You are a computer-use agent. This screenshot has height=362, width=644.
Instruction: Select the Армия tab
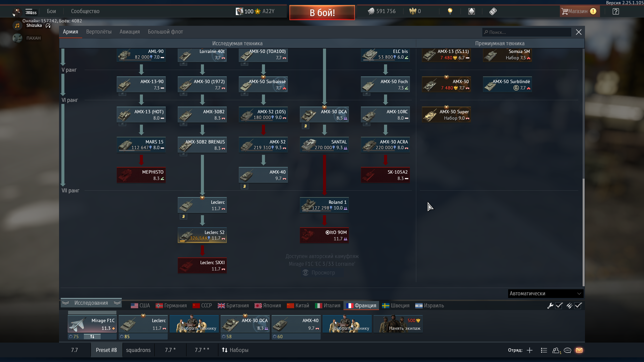point(70,32)
